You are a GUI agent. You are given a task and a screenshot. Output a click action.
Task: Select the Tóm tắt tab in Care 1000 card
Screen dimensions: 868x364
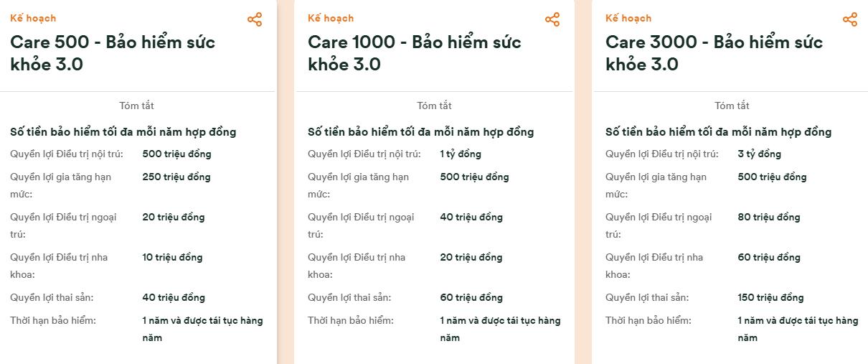pyautogui.click(x=435, y=106)
